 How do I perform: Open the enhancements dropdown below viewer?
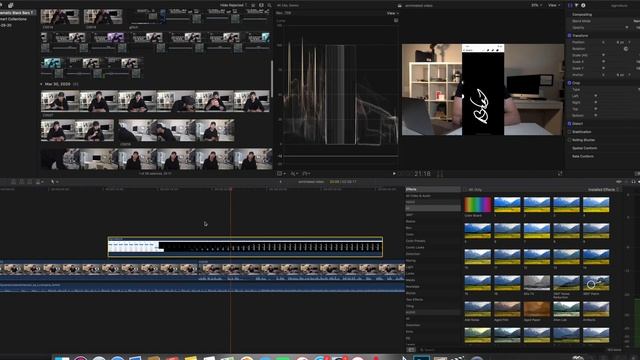[x=294, y=173]
